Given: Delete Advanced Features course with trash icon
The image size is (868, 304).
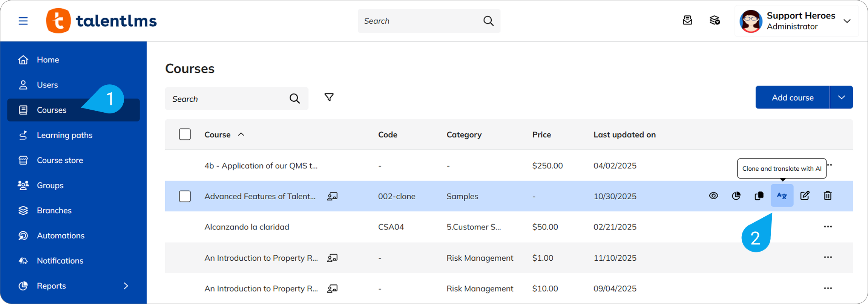Looking at the screenshot, I should point(828,196).
